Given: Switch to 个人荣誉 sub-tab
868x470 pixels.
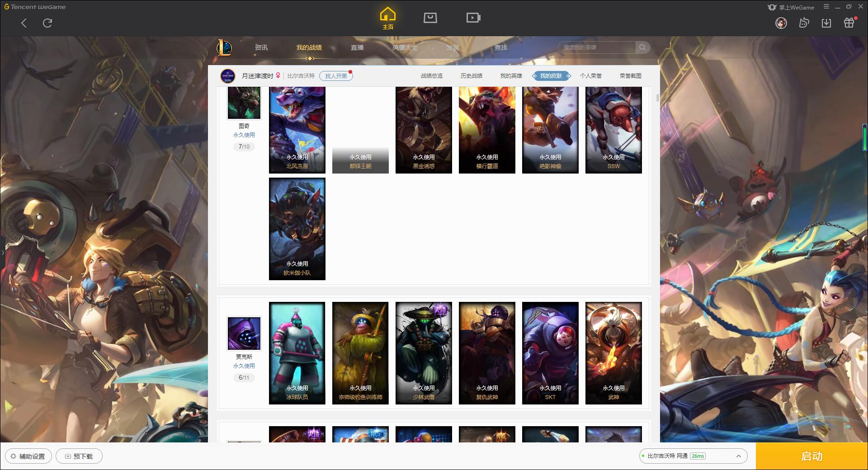Looking at the screenshot, I should [x=591, y=76].
